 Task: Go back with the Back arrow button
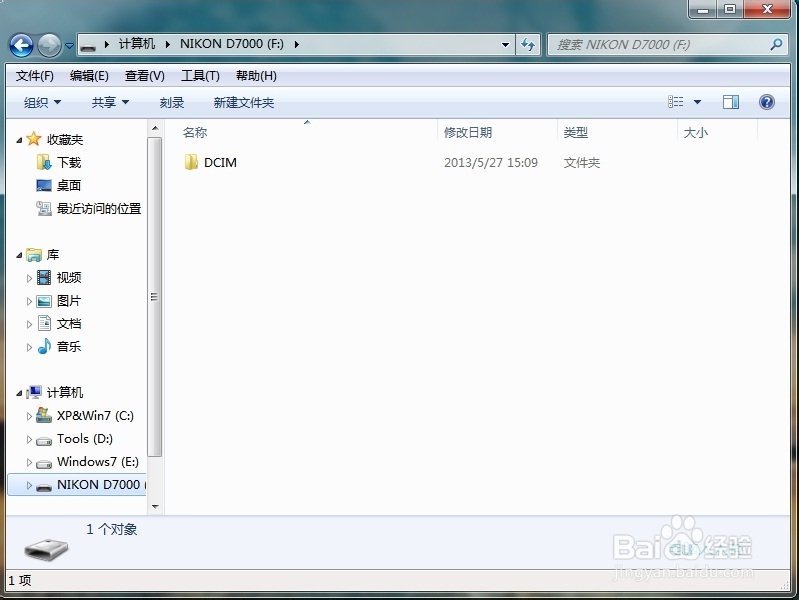click(21, 45)
